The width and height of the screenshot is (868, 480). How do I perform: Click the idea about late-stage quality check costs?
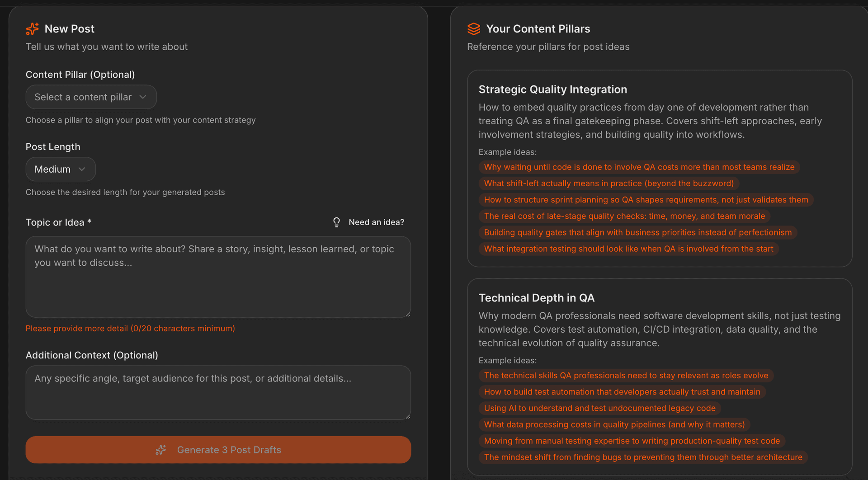point(624,216)
